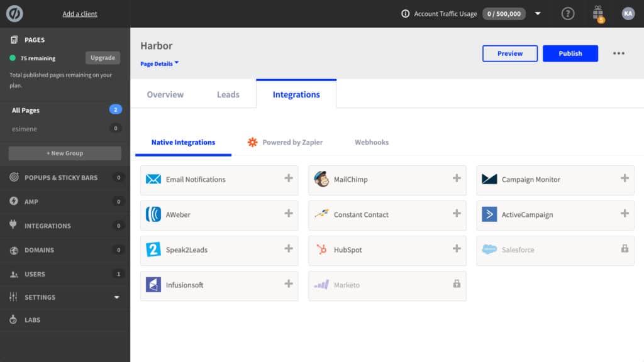Open the help question mark icon

(568, 14)
